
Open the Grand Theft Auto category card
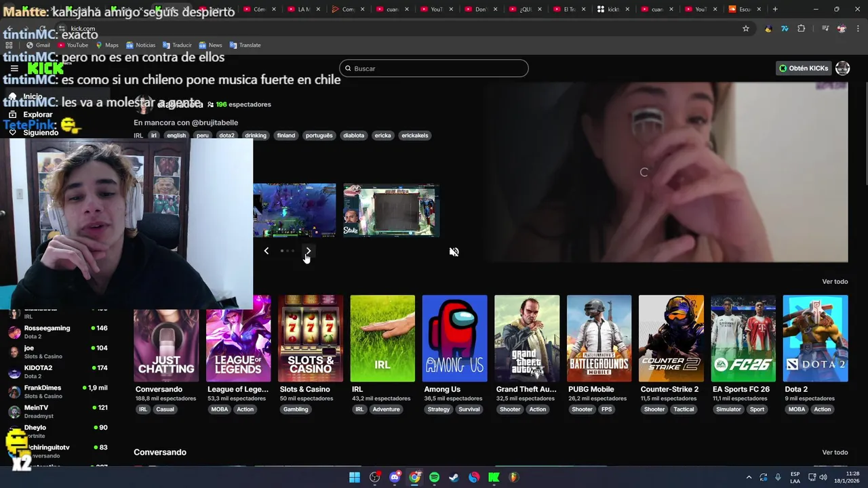(527, 338)
